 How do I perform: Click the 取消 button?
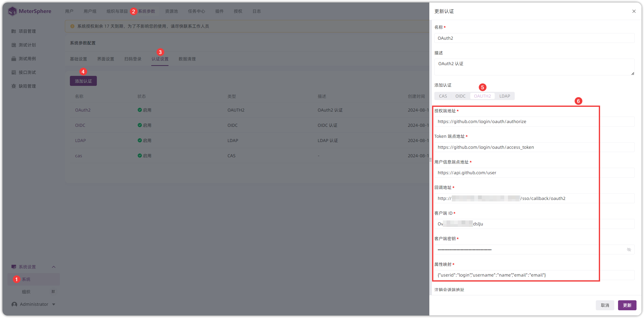click(605, 305)
